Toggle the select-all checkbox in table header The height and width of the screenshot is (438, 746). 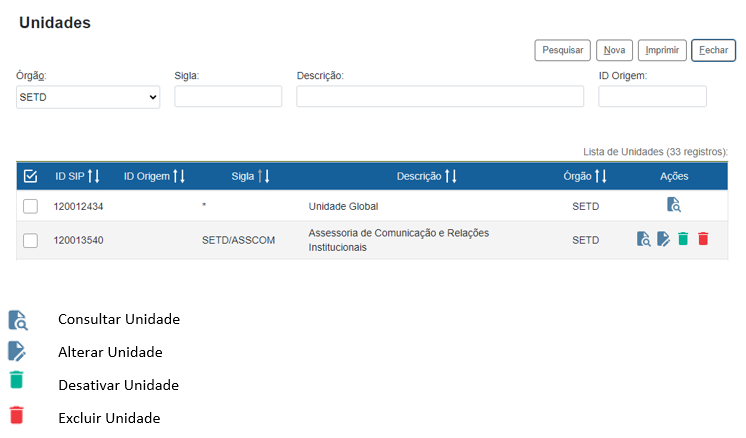(30, 176)
